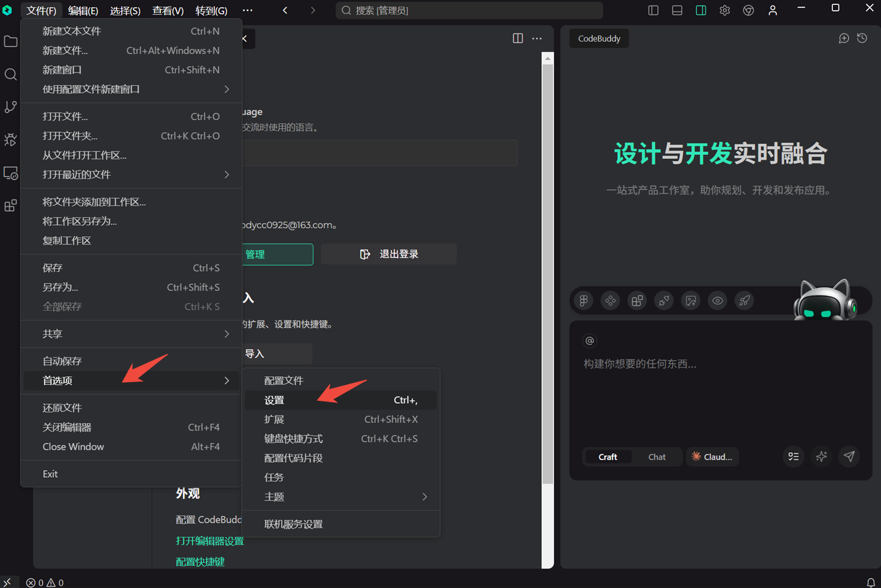881x588 pixels.
Task: Open the Claud... model dropdown
Action: 712,457
